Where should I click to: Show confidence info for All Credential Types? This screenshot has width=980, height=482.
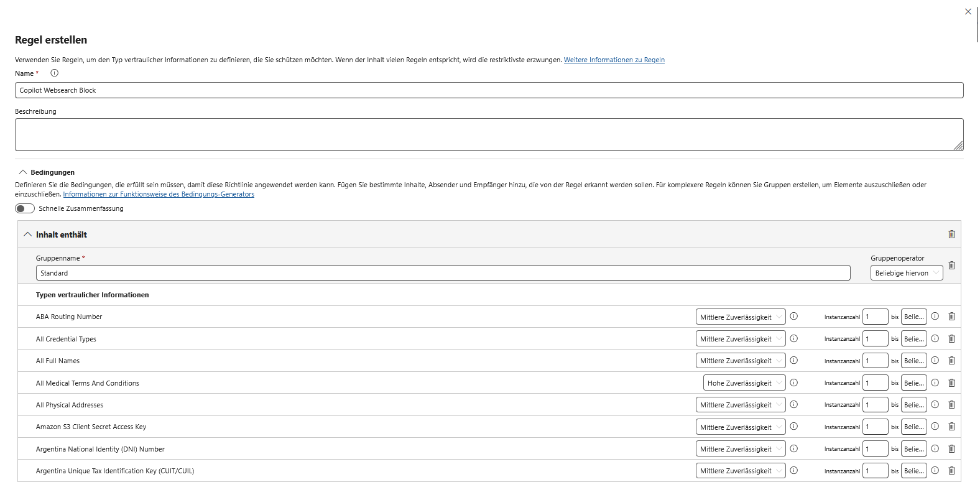point(793,338)
